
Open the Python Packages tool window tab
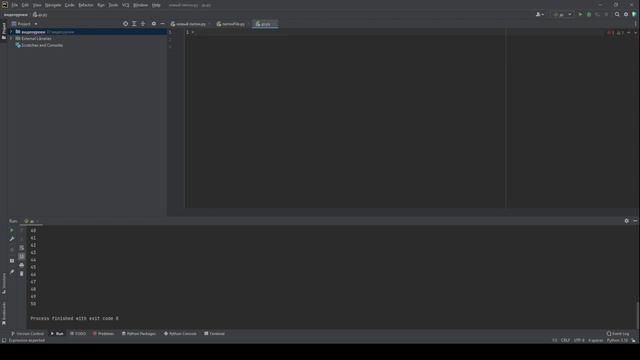pyautogui.click(x=139, y=334)
